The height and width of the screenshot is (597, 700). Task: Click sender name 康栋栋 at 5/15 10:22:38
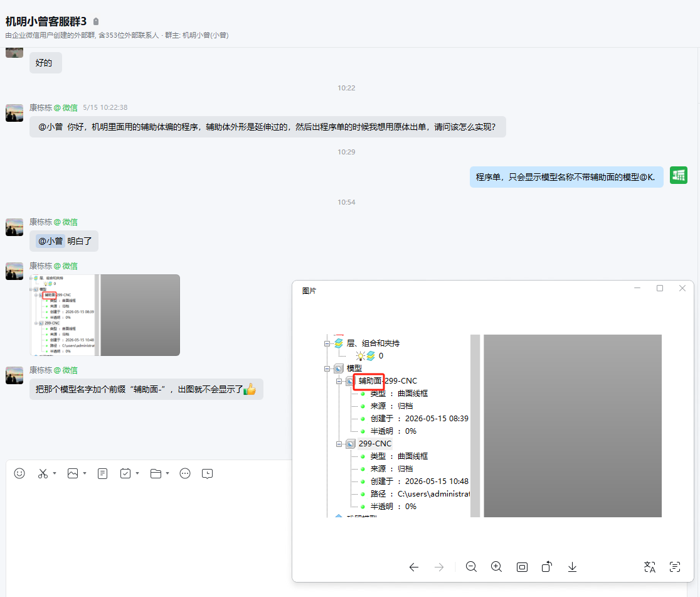point(41,108)
